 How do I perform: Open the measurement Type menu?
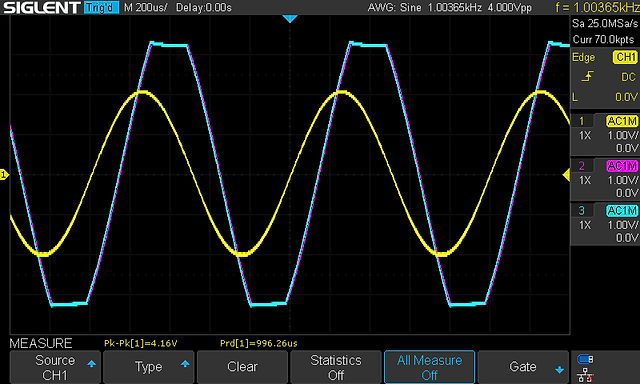click(x=149, y=367)
